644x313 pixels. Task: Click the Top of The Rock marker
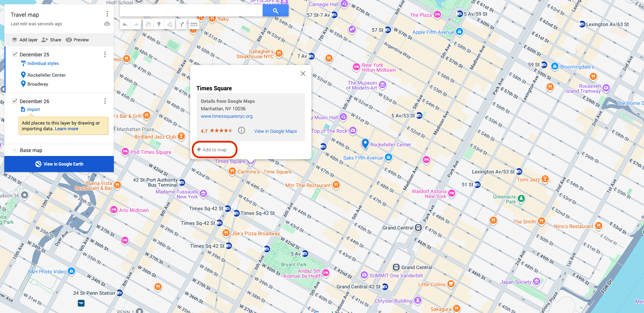click(353, 130)
